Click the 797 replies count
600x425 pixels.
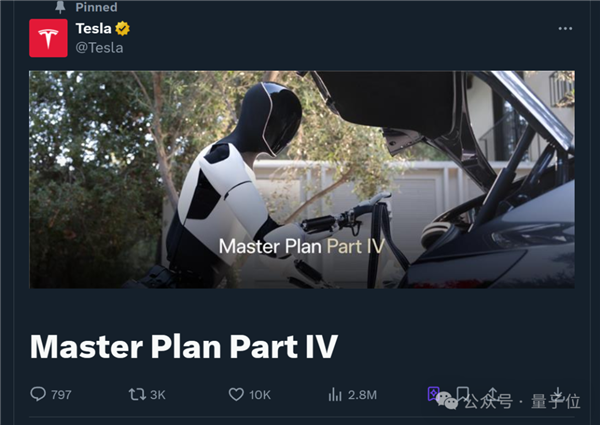61,395
